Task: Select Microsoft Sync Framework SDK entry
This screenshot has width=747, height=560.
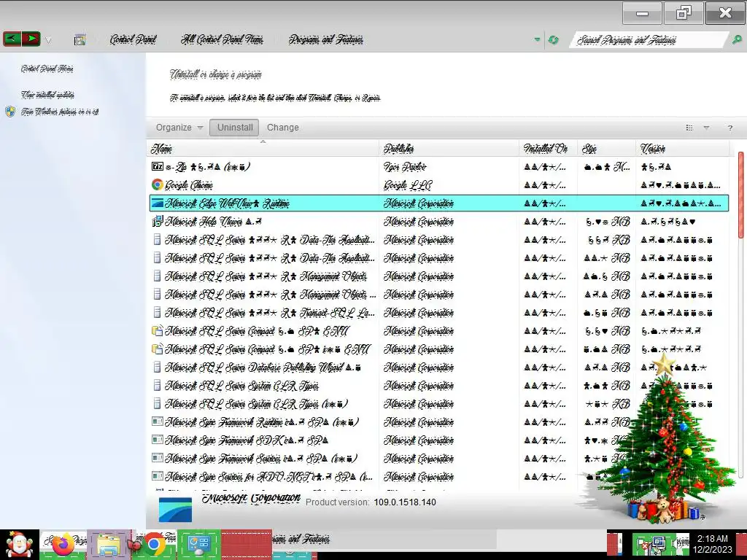Action: point(247,440)
